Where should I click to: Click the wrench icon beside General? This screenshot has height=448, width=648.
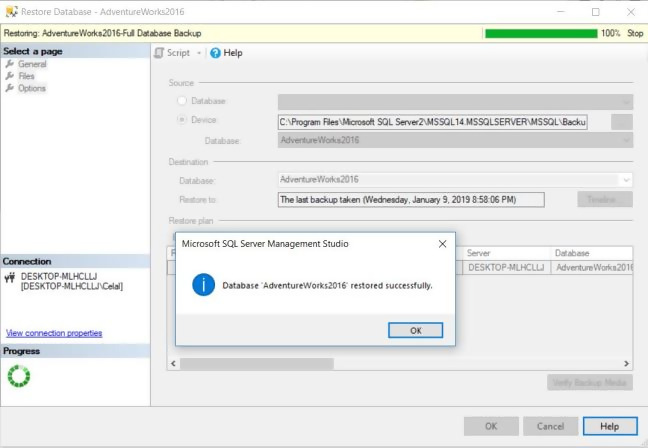click(10, 64)
